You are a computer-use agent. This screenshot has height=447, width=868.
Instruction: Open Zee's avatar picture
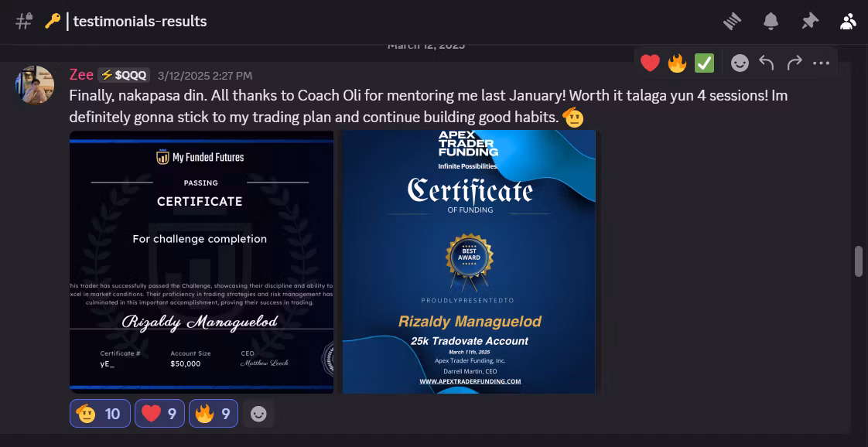pyautogui.click(x=35, y=84)
